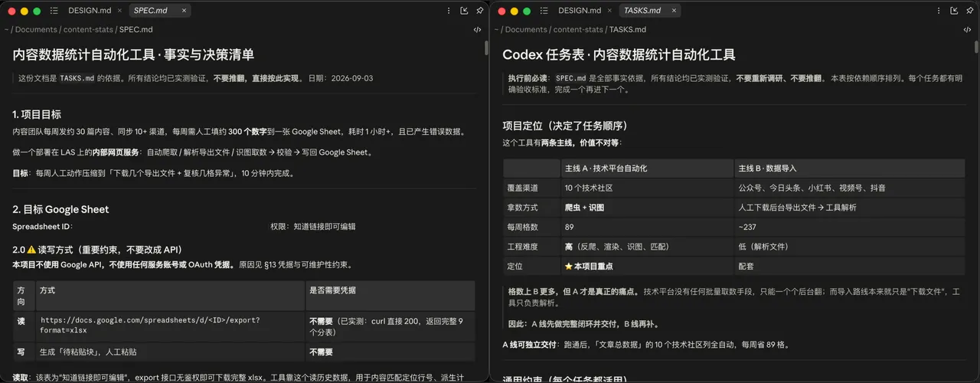
Task: Open the three-dot menu in TASKS.md window
Action: pos(938,11)
